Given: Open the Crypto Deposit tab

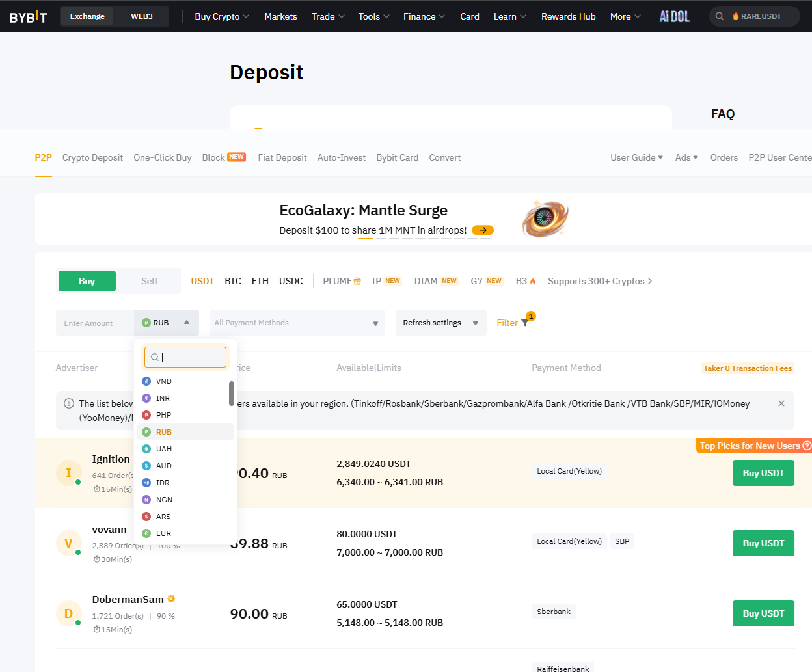Looking at the screenshot, I should (x=92, y=157).
